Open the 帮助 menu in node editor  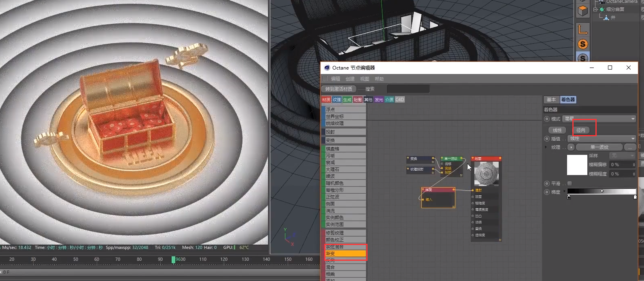coord(379,79)
